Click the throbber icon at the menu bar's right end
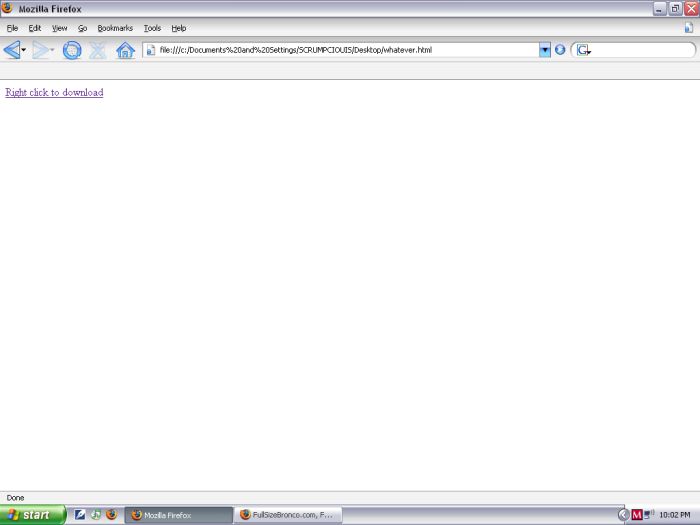This screenshot has height=525, width=700. click(689, 28)
